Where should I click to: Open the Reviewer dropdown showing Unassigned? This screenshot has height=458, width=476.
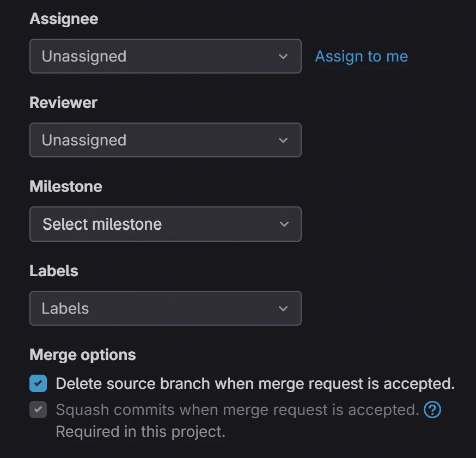click(165, 140)
